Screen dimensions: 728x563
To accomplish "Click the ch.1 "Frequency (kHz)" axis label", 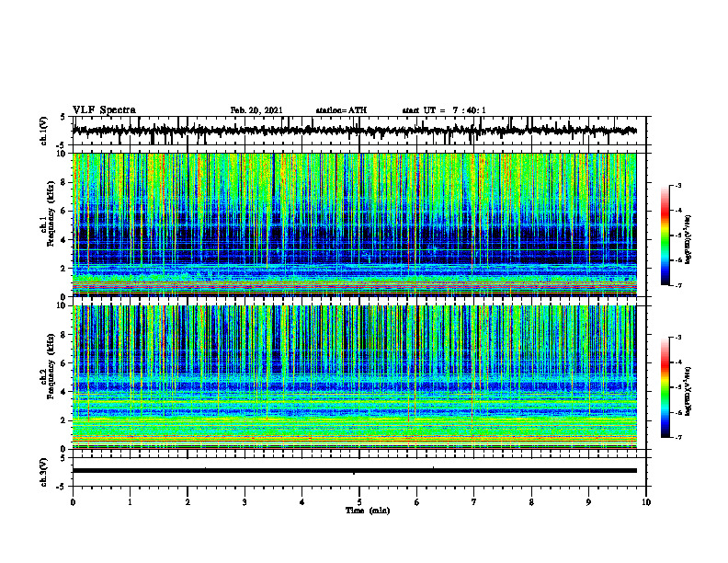I will coord(51,212).
